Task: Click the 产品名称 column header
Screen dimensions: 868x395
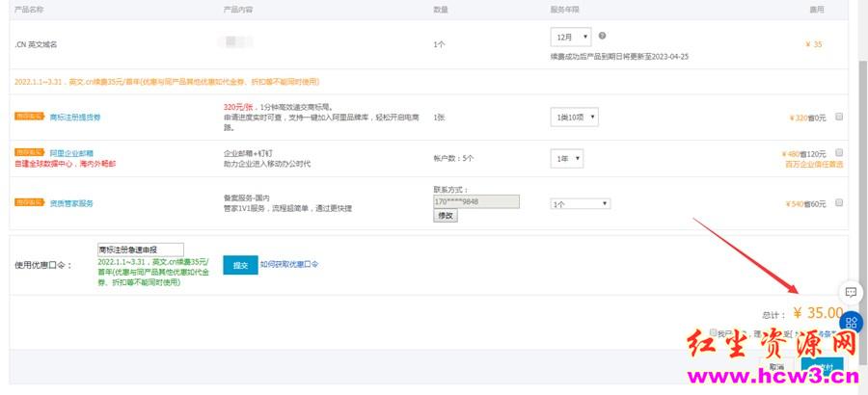Action: (29, 10)
